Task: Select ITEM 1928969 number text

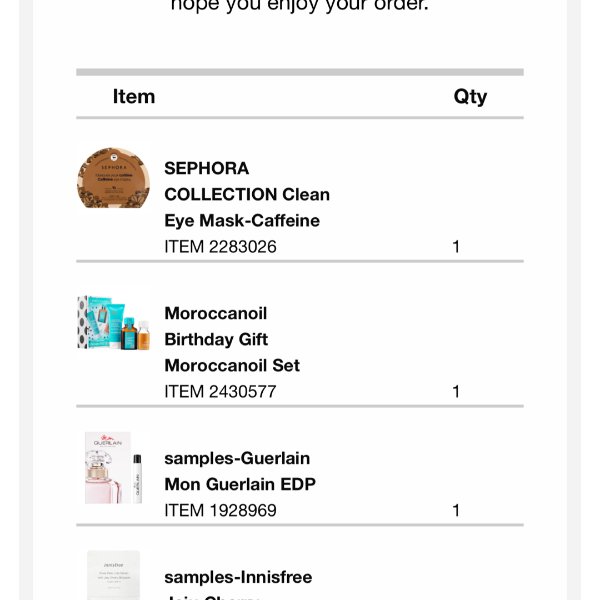Action: 220,510
